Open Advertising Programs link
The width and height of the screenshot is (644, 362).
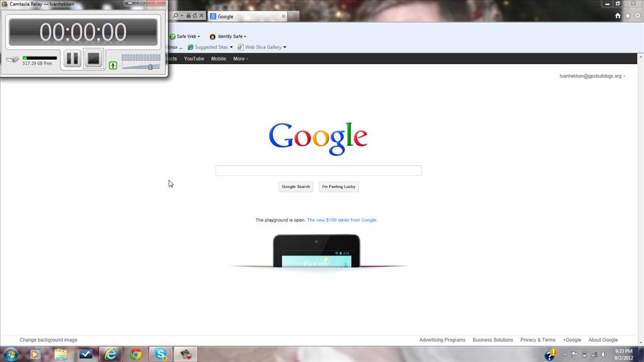[x=442, y=340]
